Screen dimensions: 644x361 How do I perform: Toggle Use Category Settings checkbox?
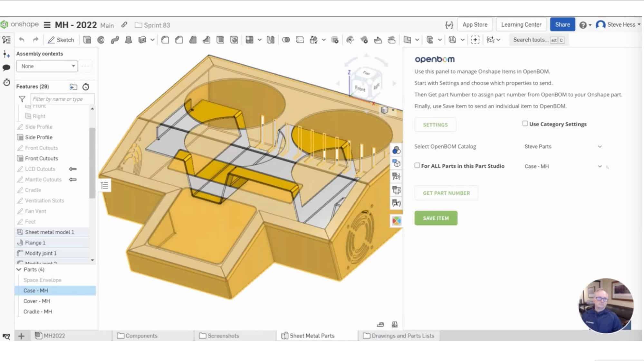coord(525,124)
